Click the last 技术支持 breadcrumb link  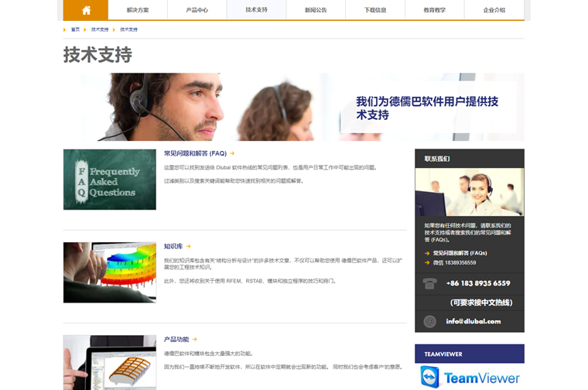click(x=128, y=29)
